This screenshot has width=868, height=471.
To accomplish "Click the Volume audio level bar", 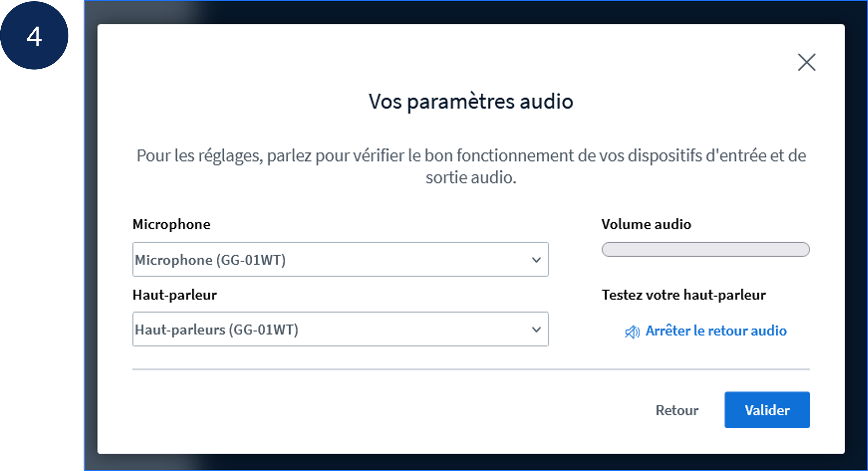I will [x=705, y=250].
